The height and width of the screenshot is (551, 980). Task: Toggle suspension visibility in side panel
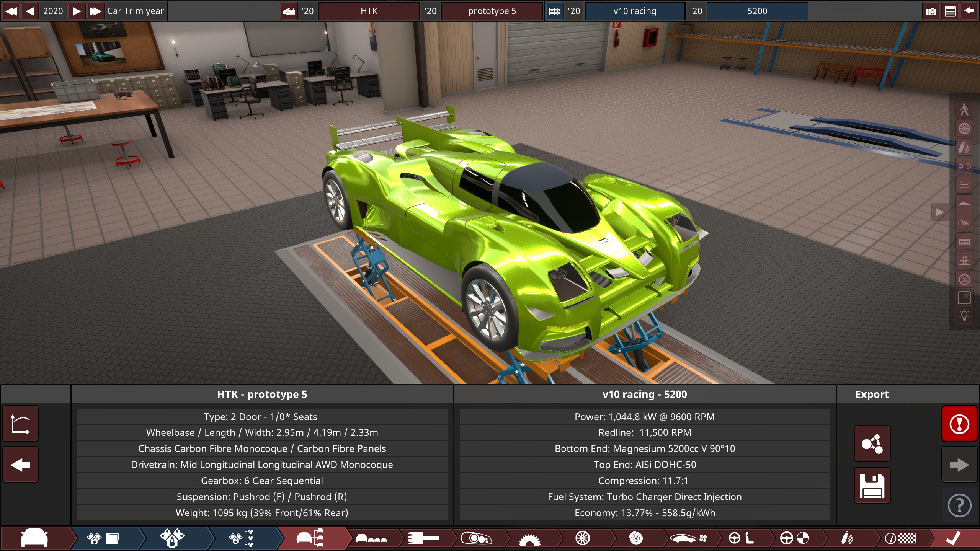click(964, 147)
